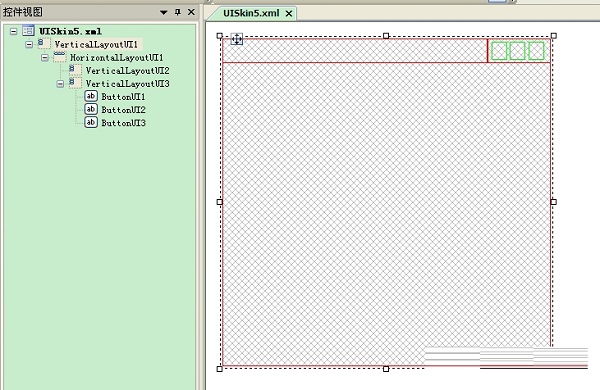This screenshot has height=390, width=600.
Task: Click the UISkin5.xml form icon in tree
Action: [28, 30]
